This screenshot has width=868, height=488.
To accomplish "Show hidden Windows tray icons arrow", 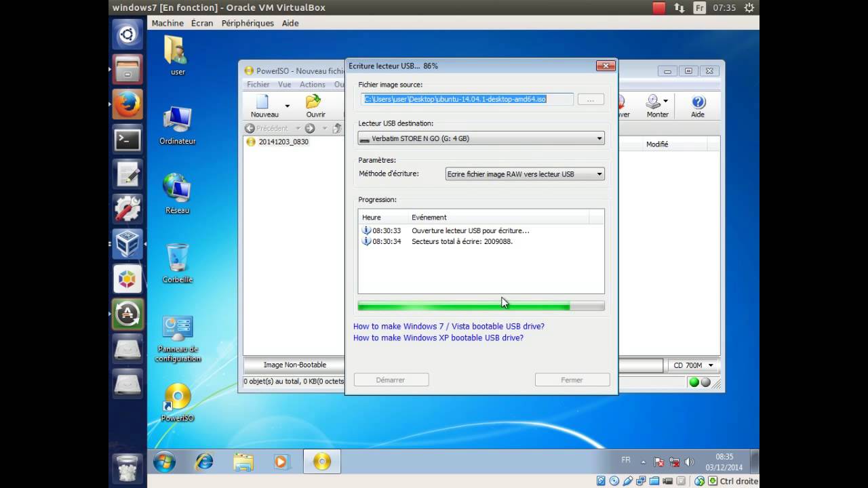I will [644, 462].
